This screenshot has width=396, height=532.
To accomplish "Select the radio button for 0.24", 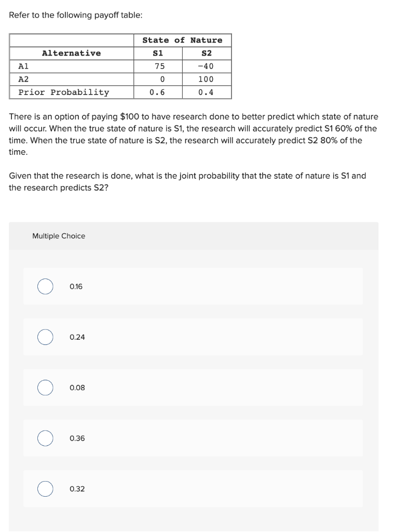I will tap(45, 337).
